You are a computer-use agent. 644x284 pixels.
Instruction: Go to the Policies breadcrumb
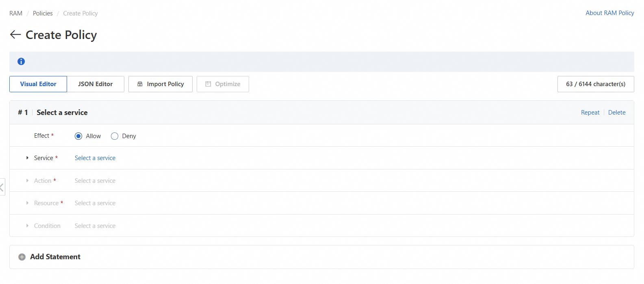click(43, 13)
